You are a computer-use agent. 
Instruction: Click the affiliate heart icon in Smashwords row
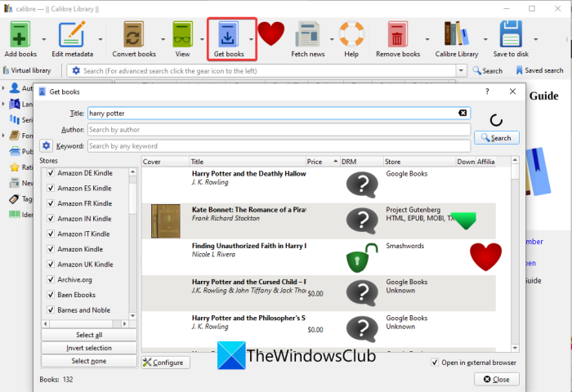coord(485,256)
